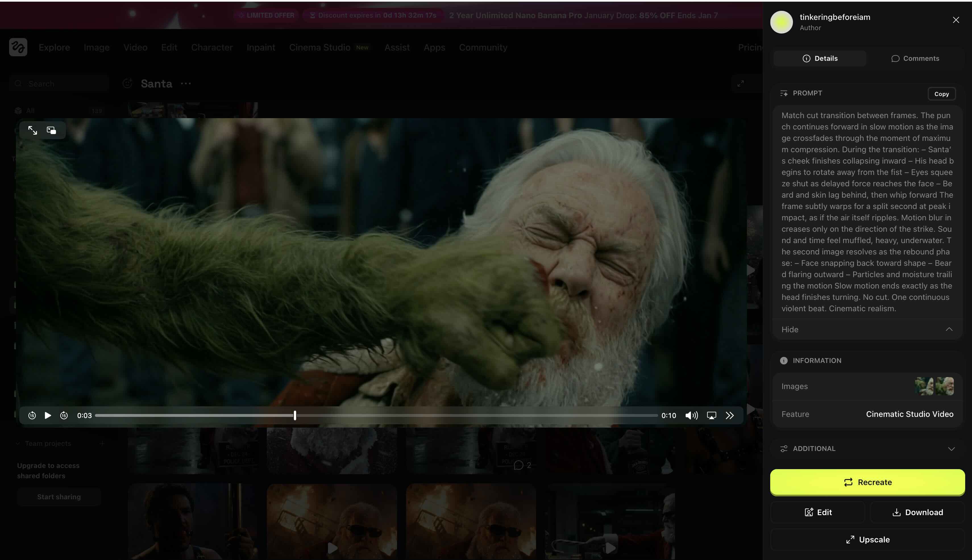Toggle picture-in-picture mode
This screenshot has height=560, width=972.
(51, 130)
